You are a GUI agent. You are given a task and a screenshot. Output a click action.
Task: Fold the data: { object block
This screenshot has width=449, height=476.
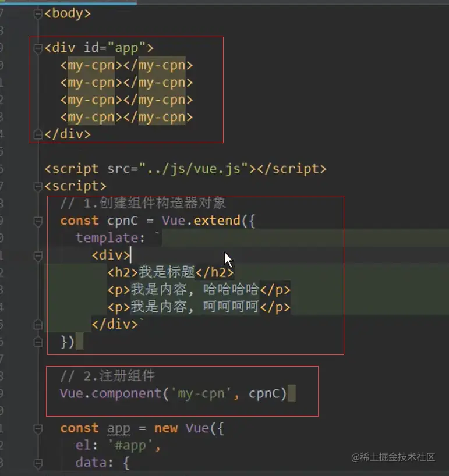click(x=38, y=463)
